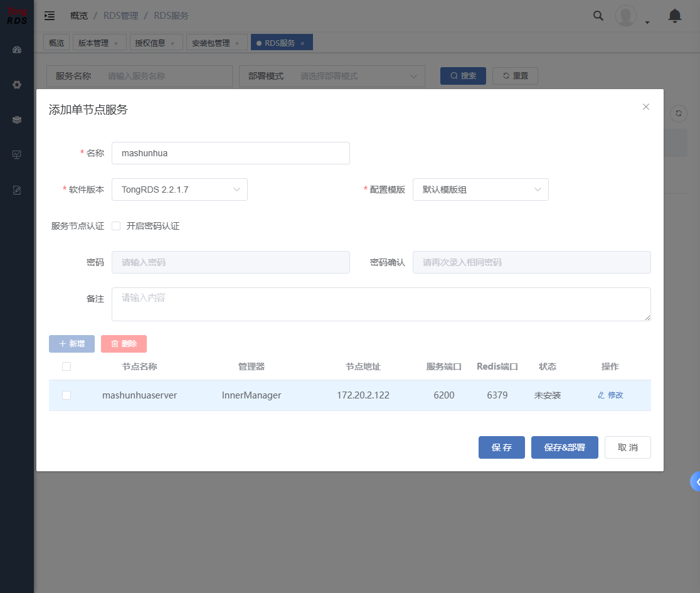Close the 授权信息 tab
Screen dimensions: 700x593
pyautogui.click(x=172, y=43)
